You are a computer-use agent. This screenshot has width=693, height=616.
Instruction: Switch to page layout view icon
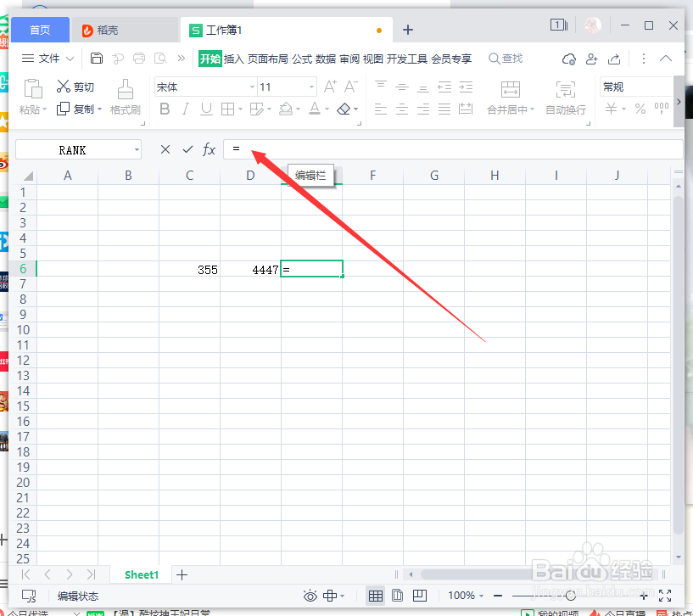[397, 596]
